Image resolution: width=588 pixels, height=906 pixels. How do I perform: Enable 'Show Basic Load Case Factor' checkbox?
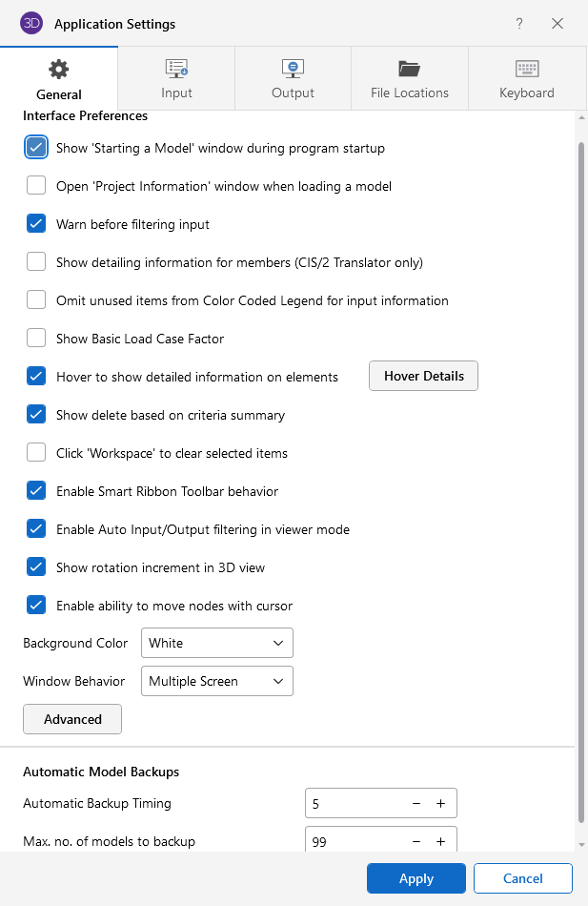point(36,339)
